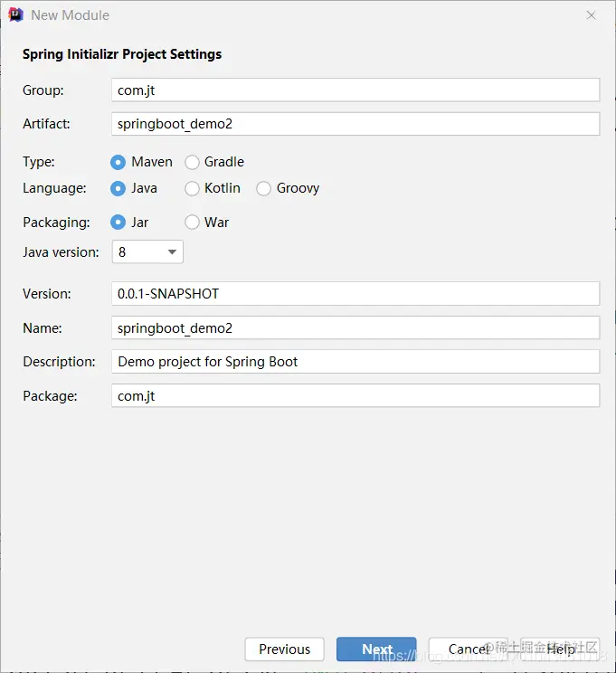The width and height of the screenshot is (616, 673).
Task: Click the Version input field
Action: [355, 294]
